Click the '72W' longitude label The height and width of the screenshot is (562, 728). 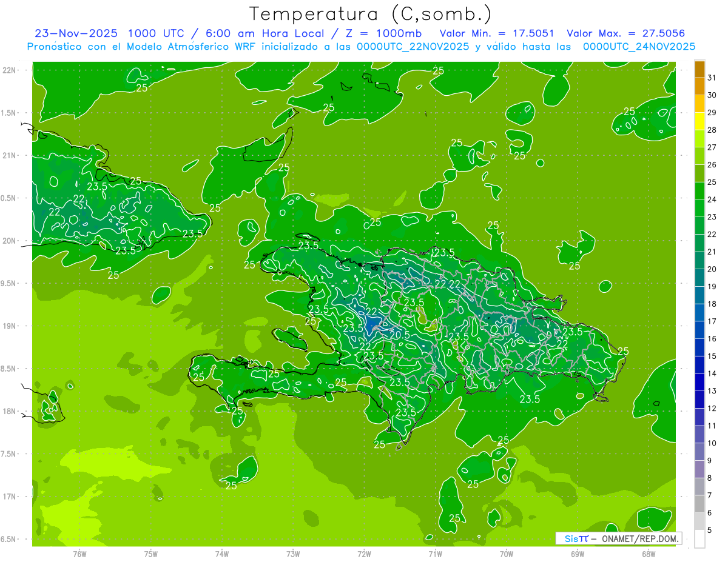point(365,554)
